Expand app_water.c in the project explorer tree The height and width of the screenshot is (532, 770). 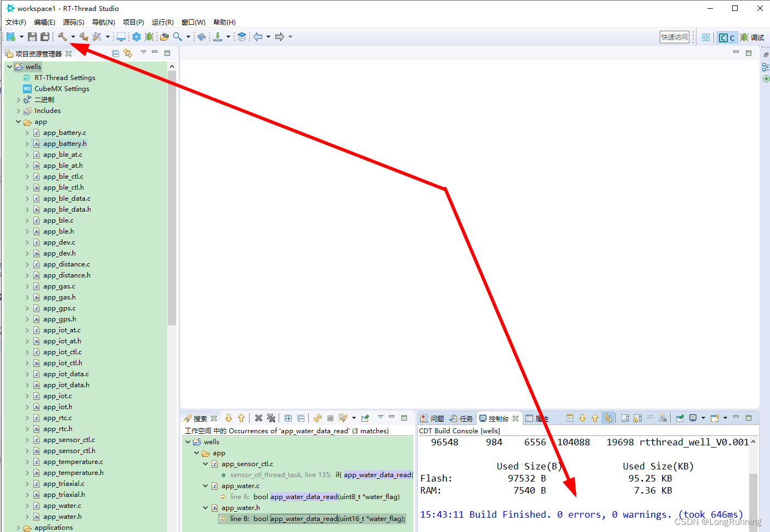click(x=27, y=506)
